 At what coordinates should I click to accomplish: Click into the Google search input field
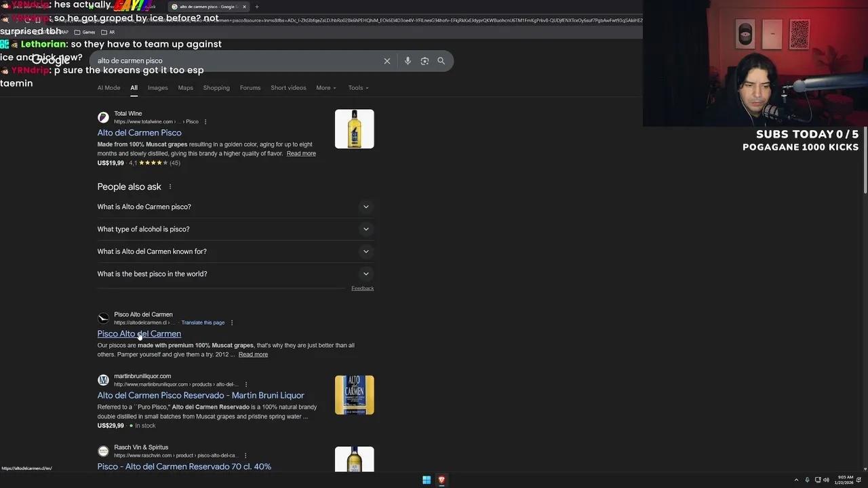[237, 61]
